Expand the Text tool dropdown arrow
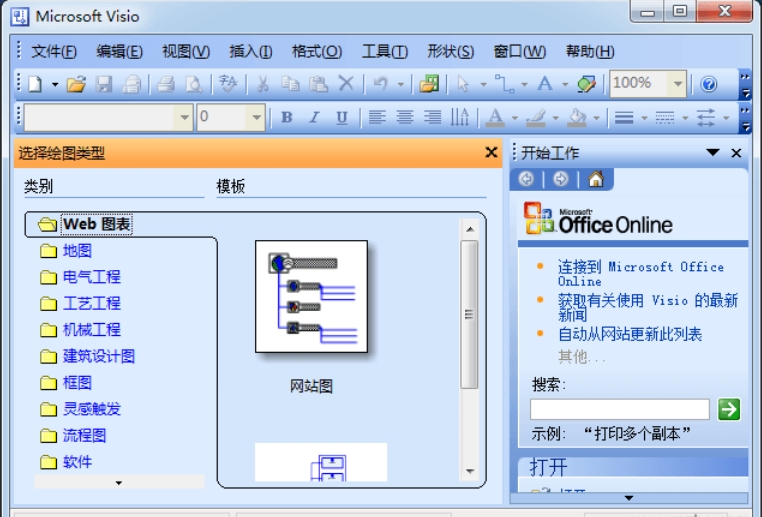This screenshot has width=762, height=517. tap(565, 85)
